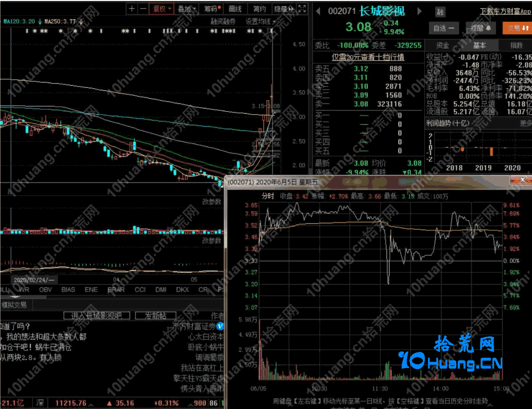Click the 2019 profit trend bar
This screenshot has width=532, height=409.
pos(491,151)
